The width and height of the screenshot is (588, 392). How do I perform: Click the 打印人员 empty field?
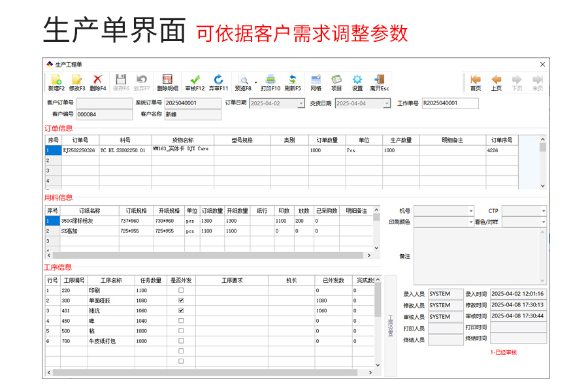(x=446, y=329)
